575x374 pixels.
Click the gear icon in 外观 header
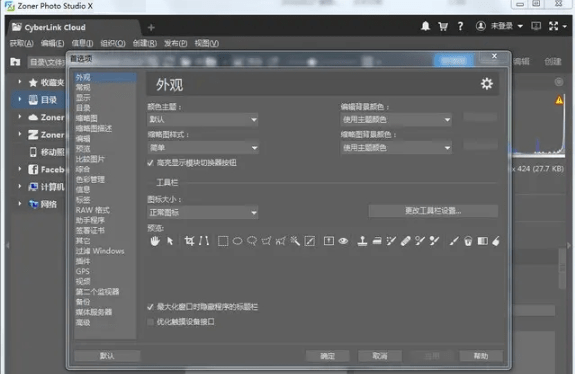pos(487,84)
